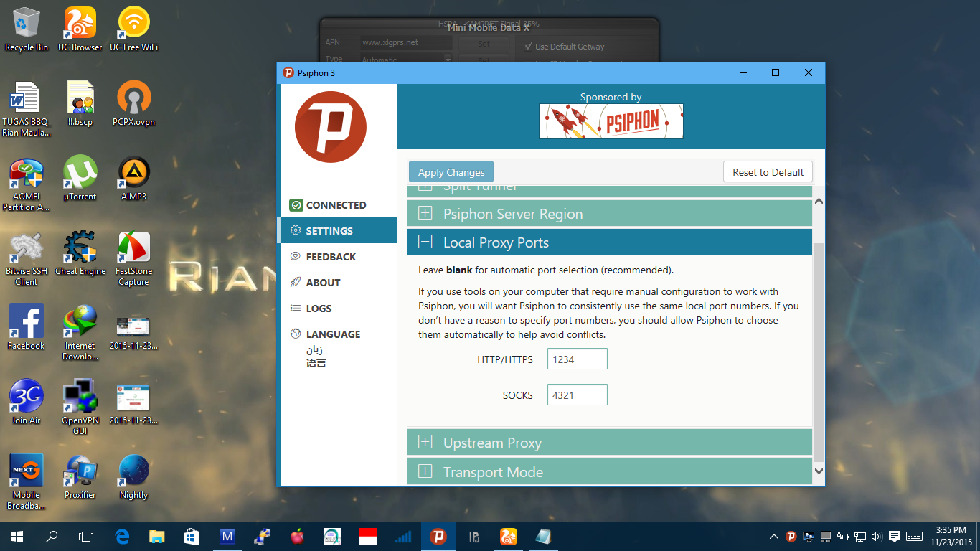The height and width of the screenshot is (551, 980).
Task: Select the Facebook desktop shortcut icon
Action: click(x=27, y=328)
